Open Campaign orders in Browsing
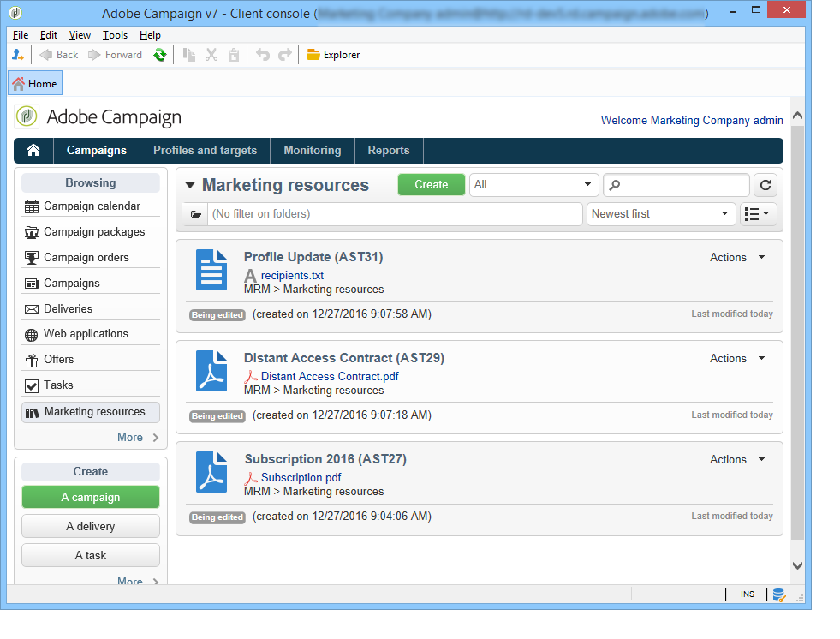Image resolution: width=840 pixels, height=639 pixels. 91,258
